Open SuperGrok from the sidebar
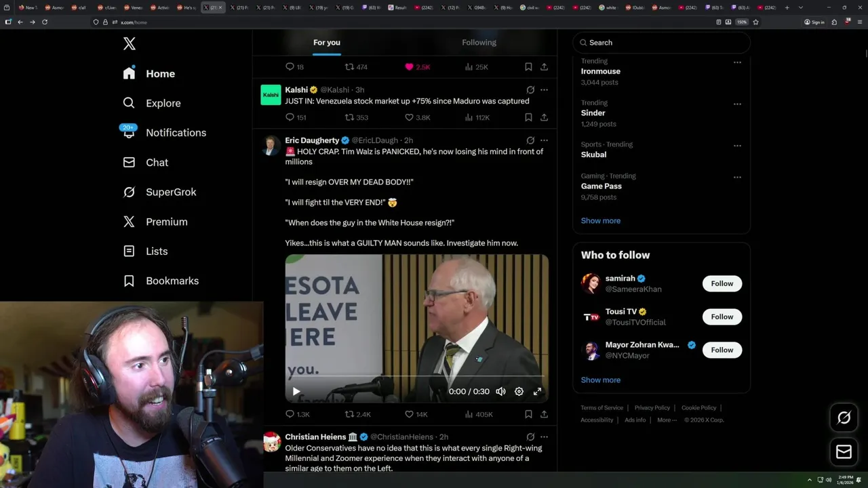The height and width of the screenshot is (488, 868). [159, 192]
